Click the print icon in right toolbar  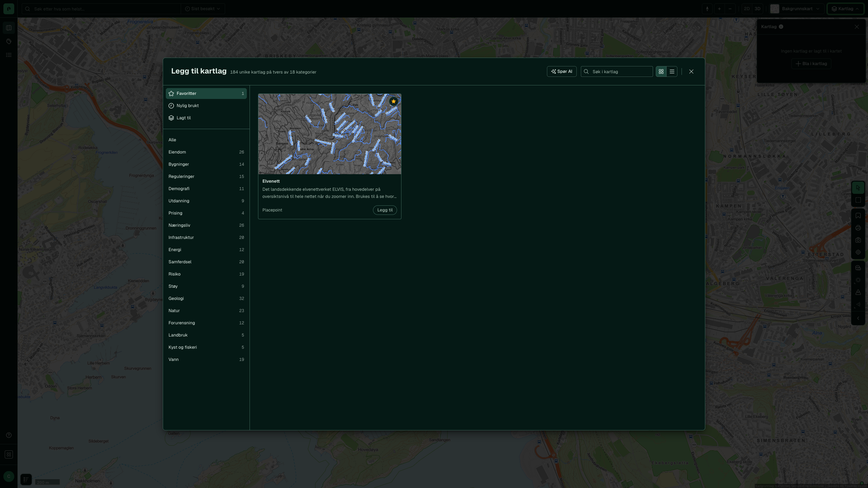(x=858, y=228)
